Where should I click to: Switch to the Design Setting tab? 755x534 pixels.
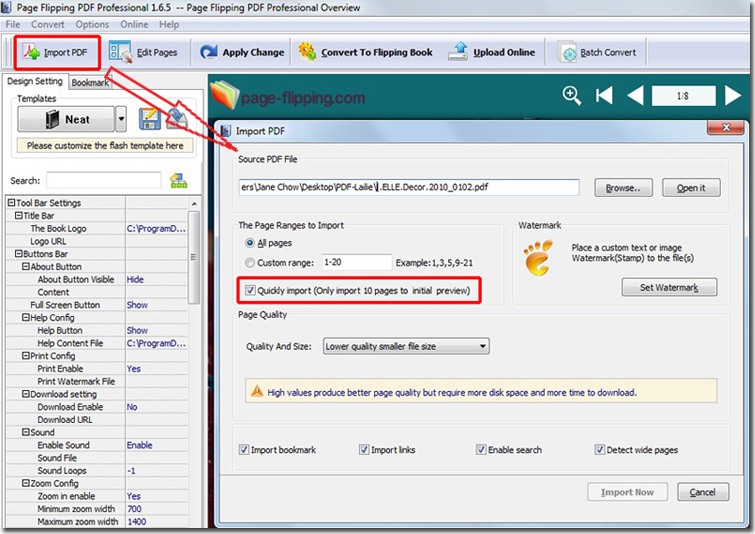point(35,81)
